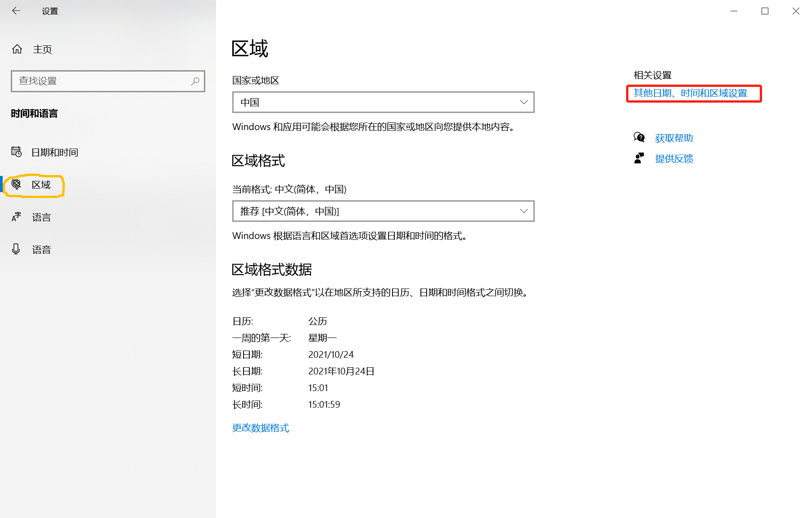Viewport: 812px width, 518px height.
Task: Click the 国家或地区 label
Action: [x=256, y=81]
